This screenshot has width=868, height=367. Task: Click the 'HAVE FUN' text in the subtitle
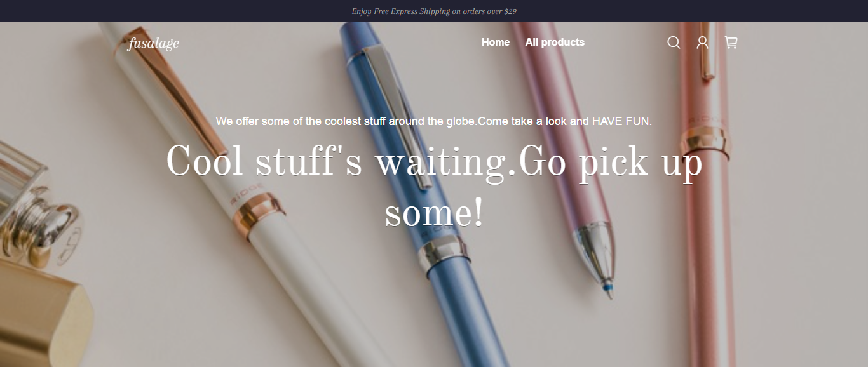pos(621,121)
